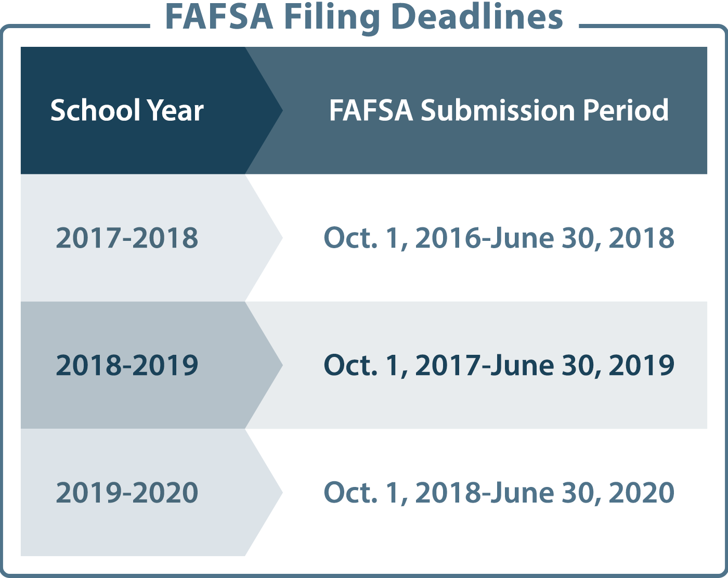The image size is (728, 578).
Task: Select Oct. 1, 2016-June 30, 2018 period
Action: click(x=499, y=238)
